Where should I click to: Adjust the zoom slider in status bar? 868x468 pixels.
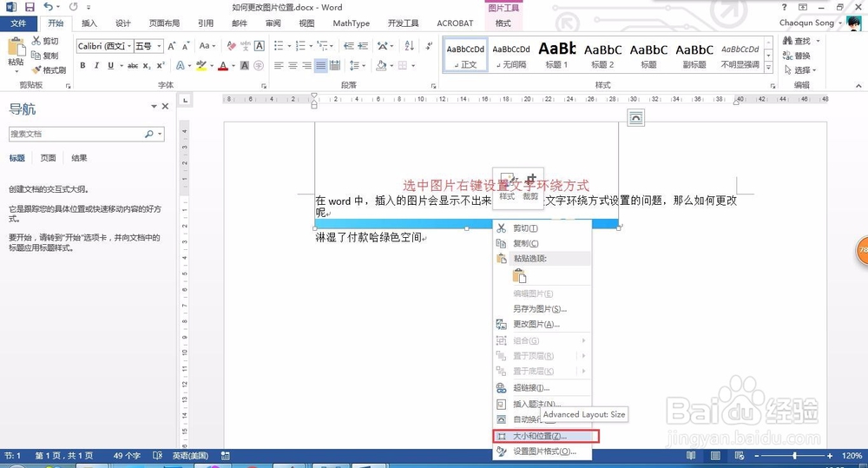[x=794, y=455]
